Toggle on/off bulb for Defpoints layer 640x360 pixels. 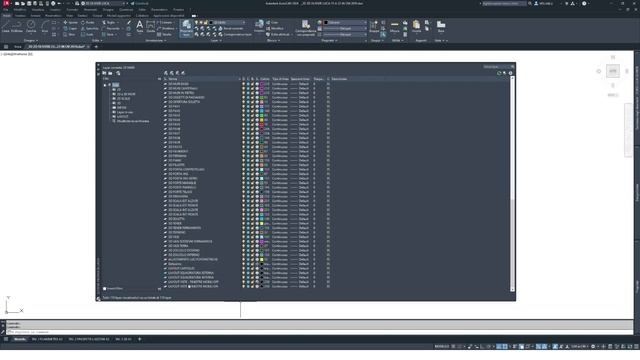(244, 264)
